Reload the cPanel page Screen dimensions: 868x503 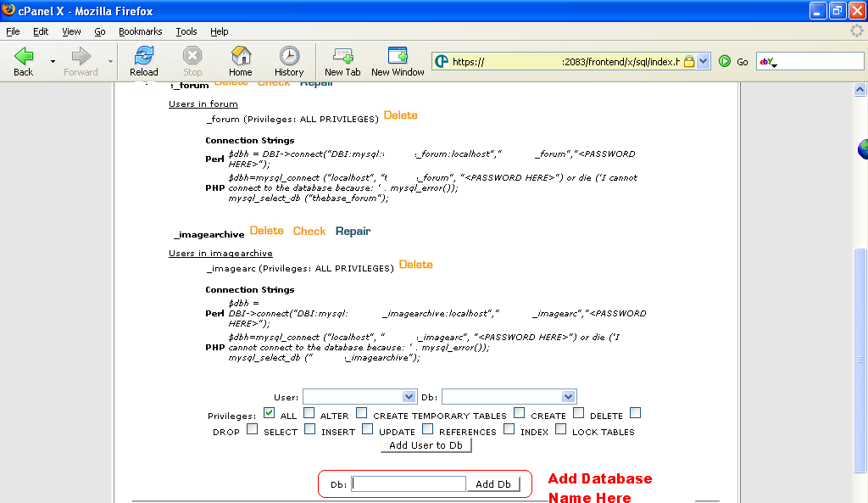click(x=144, y=56)
